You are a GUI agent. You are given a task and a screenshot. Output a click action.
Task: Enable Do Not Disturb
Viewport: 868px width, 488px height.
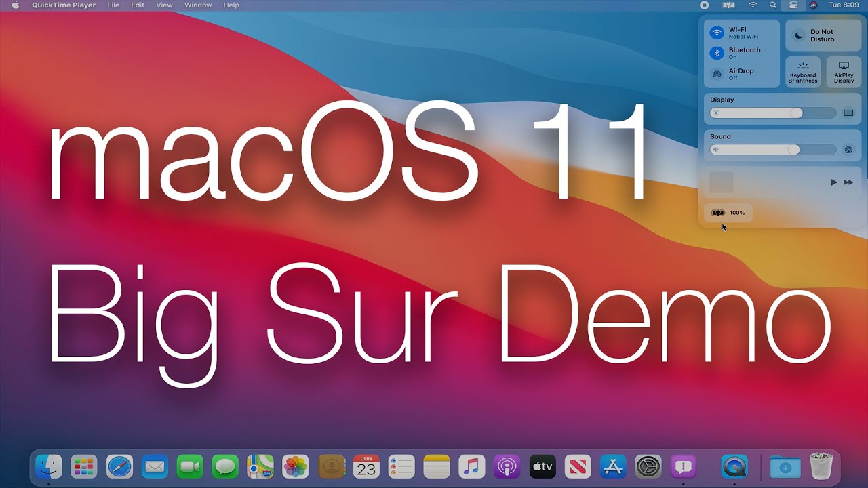[823, 35]
